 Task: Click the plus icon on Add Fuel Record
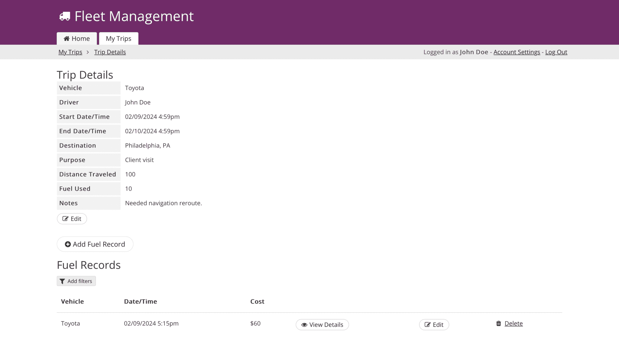[x=68, y=244]
